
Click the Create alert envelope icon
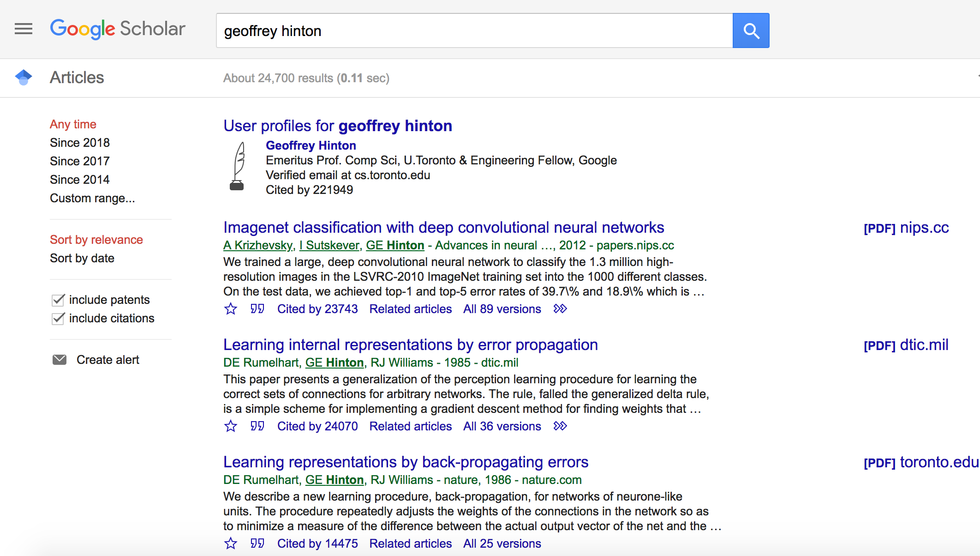[60, 360]
